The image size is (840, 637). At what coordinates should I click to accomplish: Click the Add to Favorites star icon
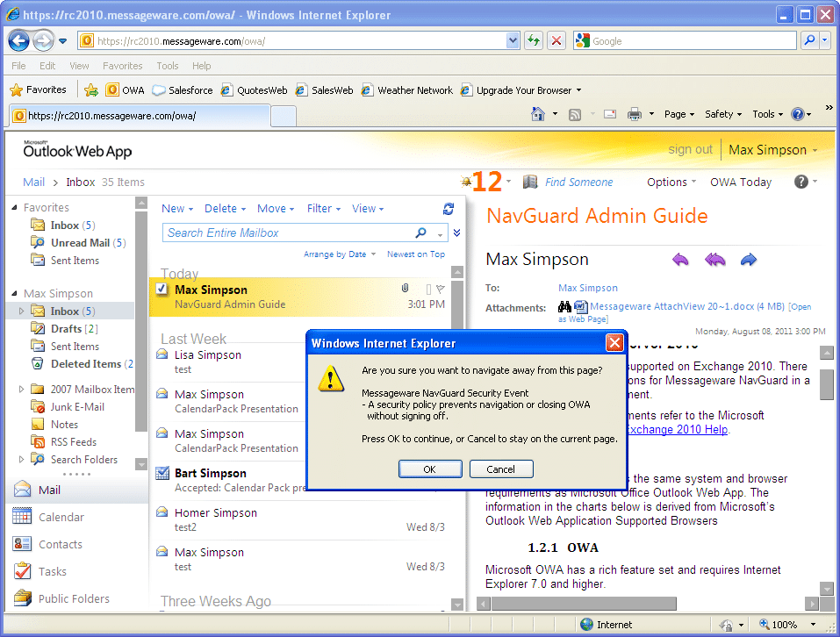pyautogui.click(x=91, y=89)
